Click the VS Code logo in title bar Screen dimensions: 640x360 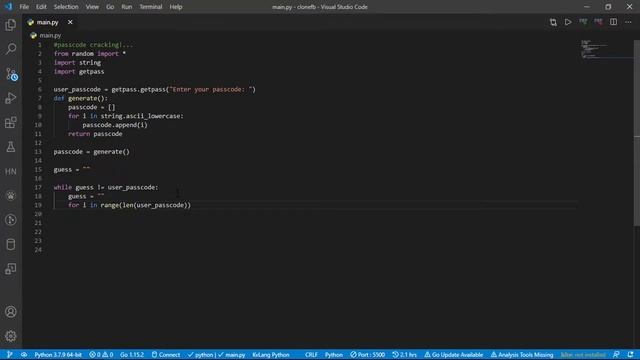point(8,7)
